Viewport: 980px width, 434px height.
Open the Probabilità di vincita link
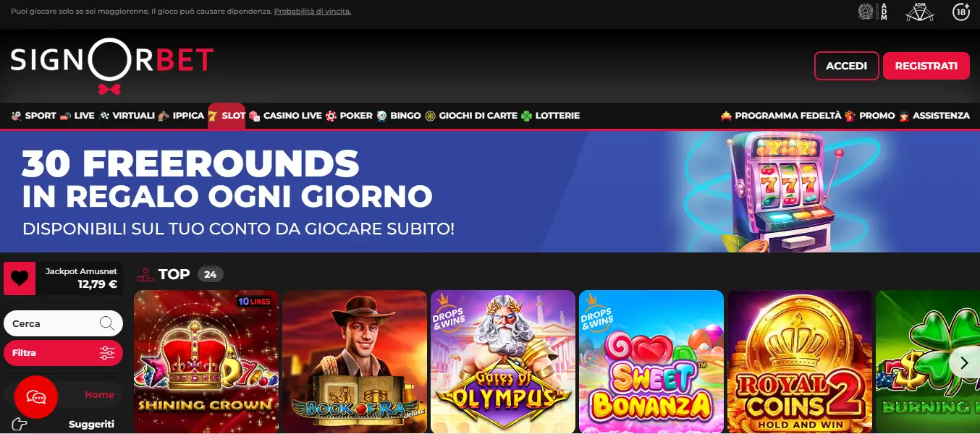pos(313,12)
